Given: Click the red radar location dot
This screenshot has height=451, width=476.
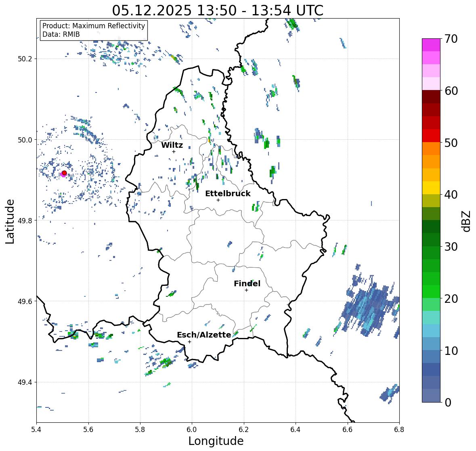Looking at the screenshot, I should tap(64, 173).
